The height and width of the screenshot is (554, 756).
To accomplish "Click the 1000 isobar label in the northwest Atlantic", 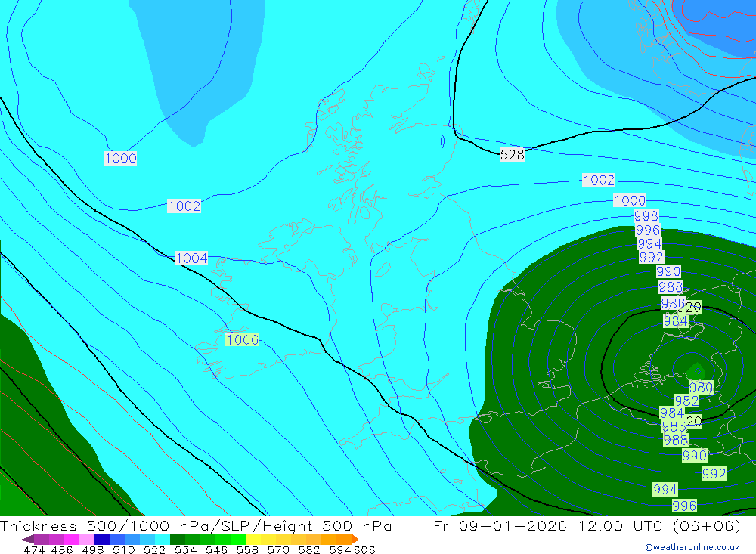I will pos(120,158).
